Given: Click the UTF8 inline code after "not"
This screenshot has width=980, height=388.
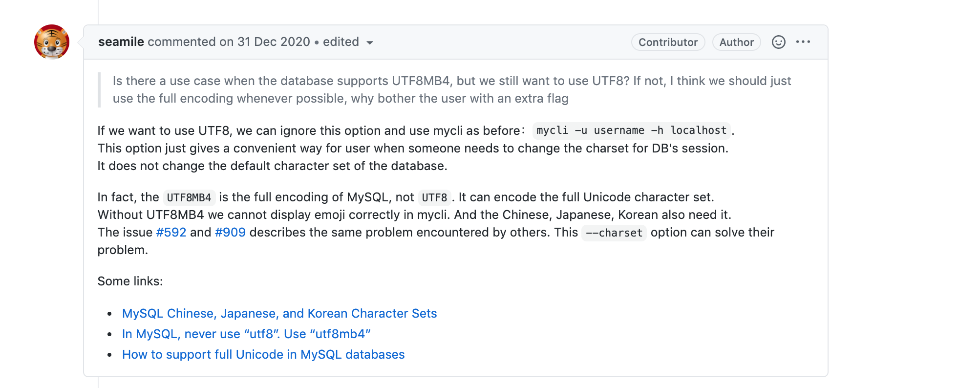Looking at the screenshot, I should click(434, 197).
